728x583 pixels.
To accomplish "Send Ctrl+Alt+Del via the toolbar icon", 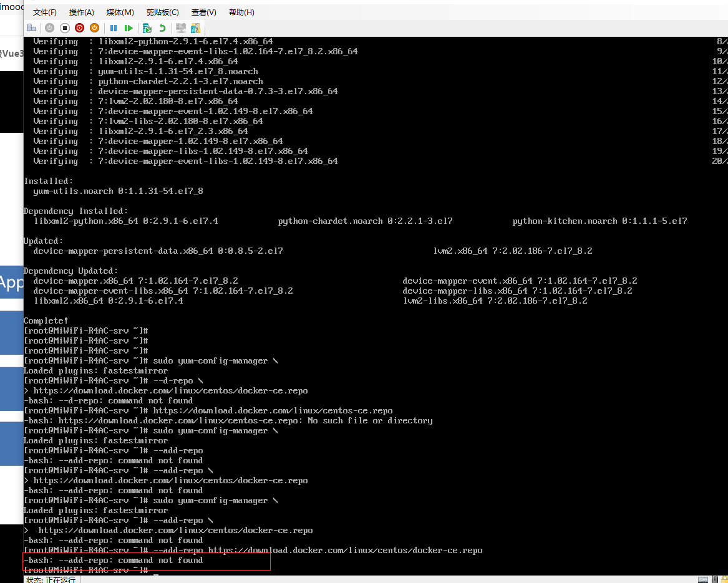I will pyautogui.click(x=32, y=28).
